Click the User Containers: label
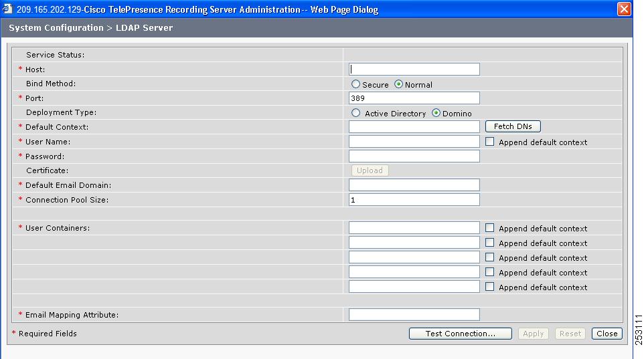 tap(58, 228)
